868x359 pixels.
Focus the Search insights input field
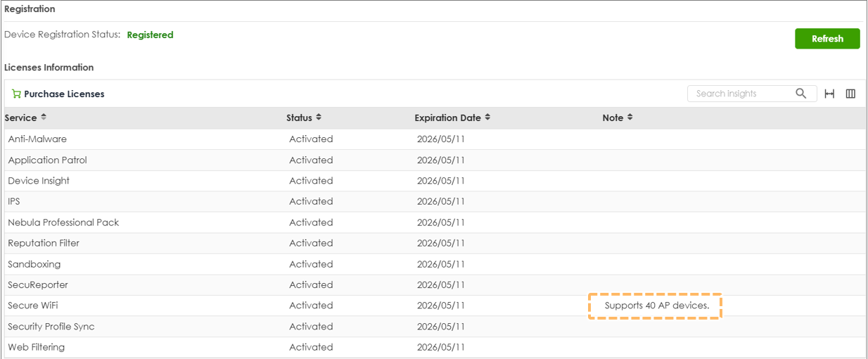(741, 94)
